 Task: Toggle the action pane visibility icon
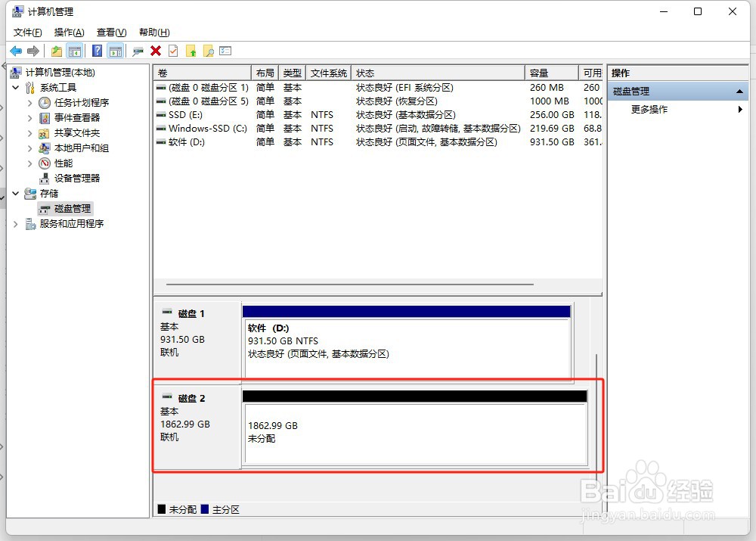pyautogui.click(x=116, y=51)
